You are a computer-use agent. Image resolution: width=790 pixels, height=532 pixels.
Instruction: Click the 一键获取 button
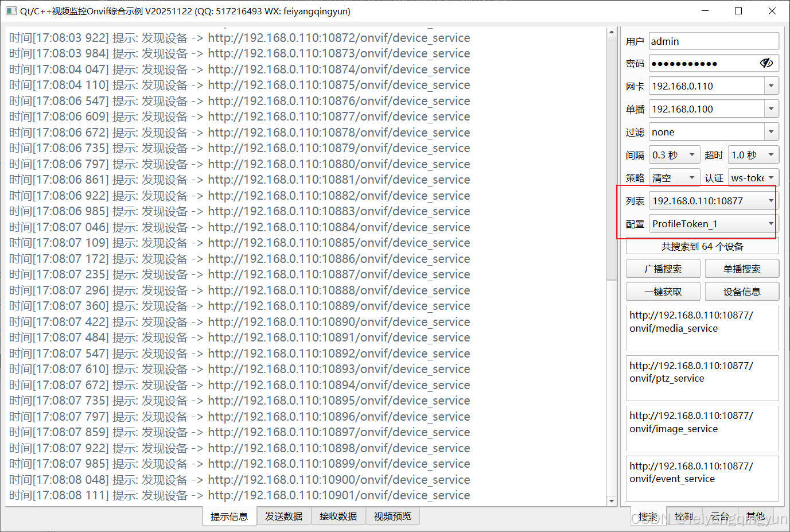[x=663, y=292]
